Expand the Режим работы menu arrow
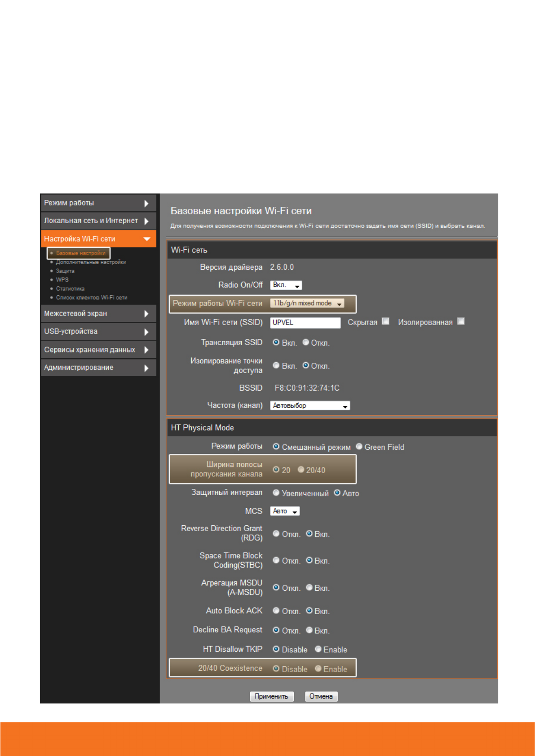This screenshot has height=756, width=535. [x=146, y=203]
